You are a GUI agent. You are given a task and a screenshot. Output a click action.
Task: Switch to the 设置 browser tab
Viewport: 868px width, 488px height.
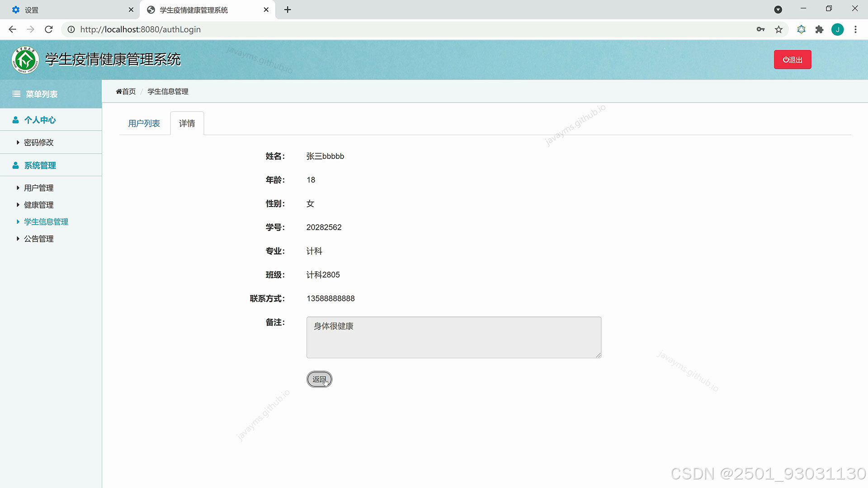(70, 9)
